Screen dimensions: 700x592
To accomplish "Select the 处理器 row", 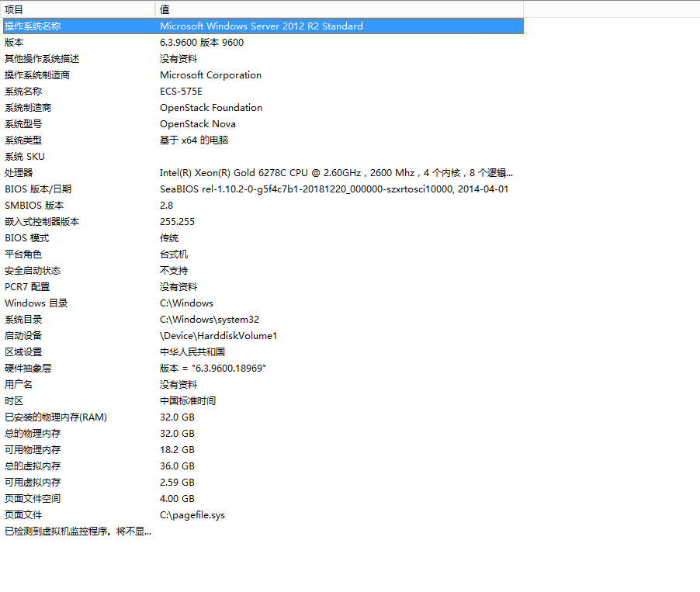I will 263,173.
